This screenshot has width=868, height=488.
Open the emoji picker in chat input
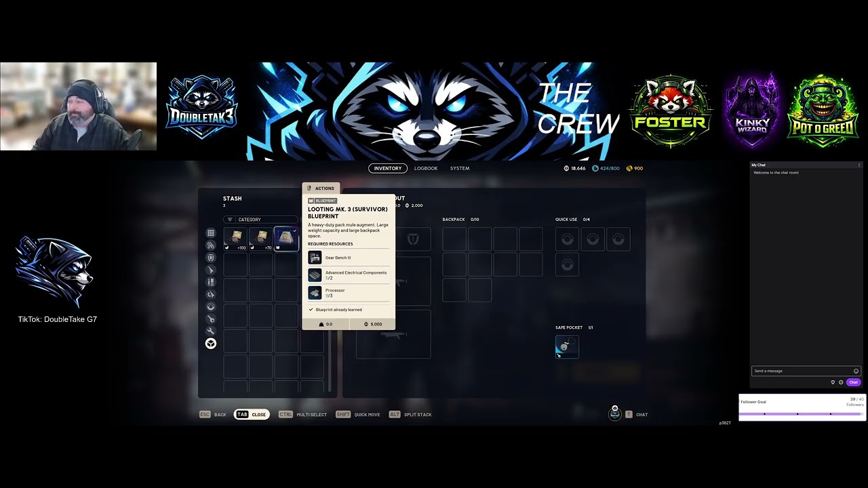pos(856,371)
